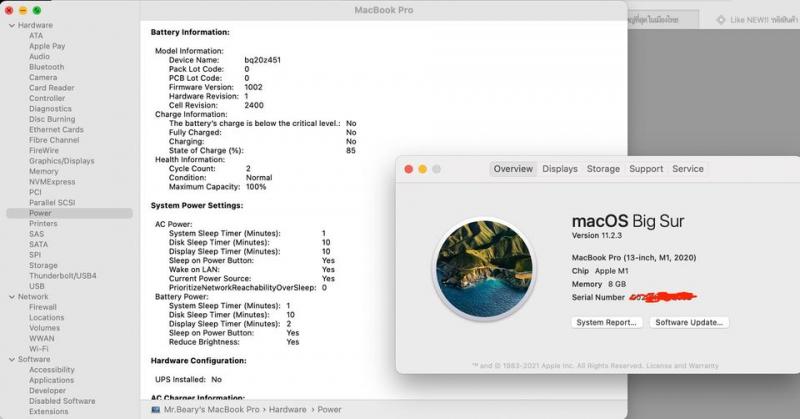
Task: Click the Device Name value bq20z451
Action: [x=262, y=60]
